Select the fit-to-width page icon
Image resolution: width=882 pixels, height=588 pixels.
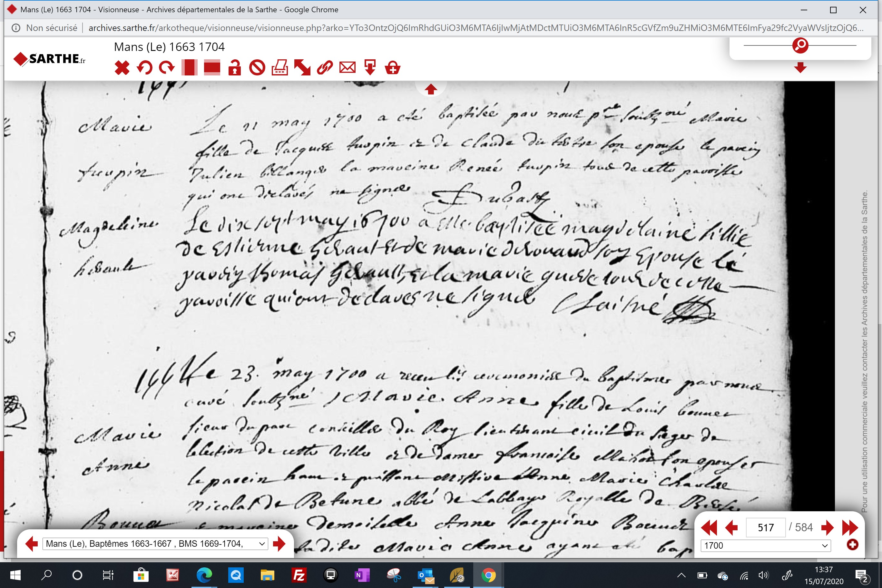212,68
